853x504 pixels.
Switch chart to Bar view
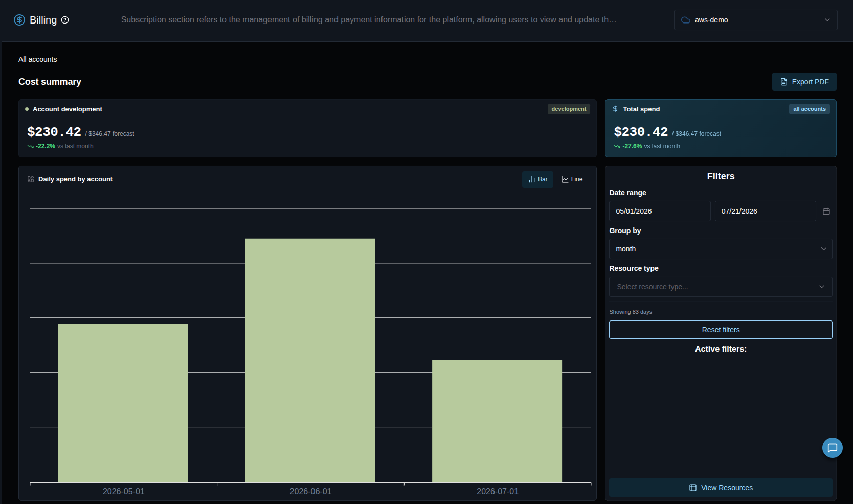(537, 179)
